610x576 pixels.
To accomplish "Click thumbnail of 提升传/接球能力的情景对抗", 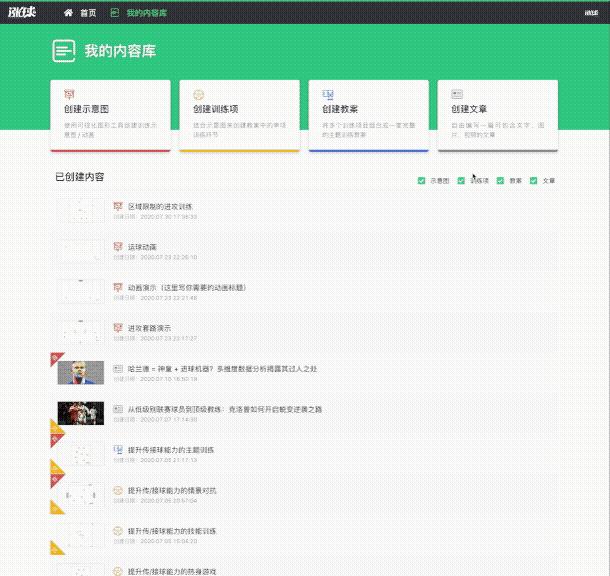I will pos(81,494).
